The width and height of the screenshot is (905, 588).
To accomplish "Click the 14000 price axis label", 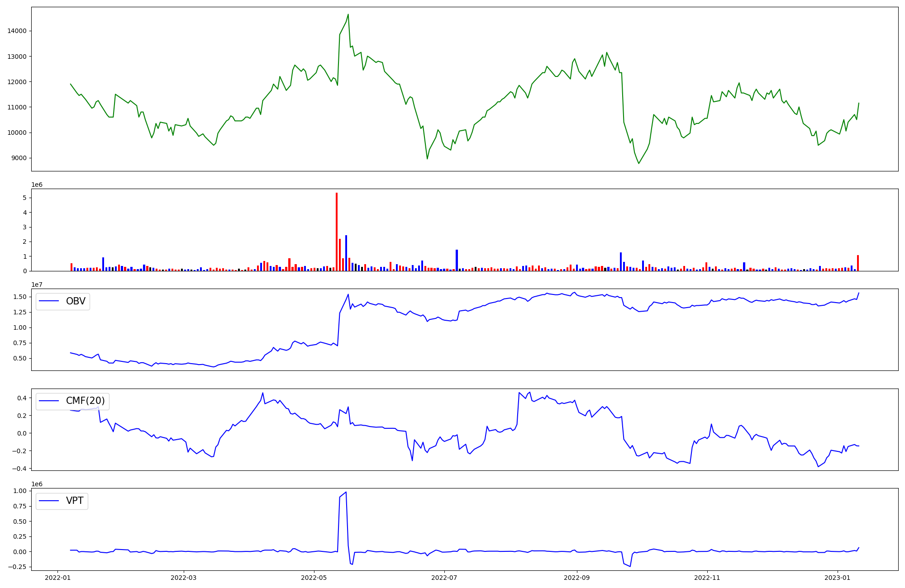I will coord(17,31).
